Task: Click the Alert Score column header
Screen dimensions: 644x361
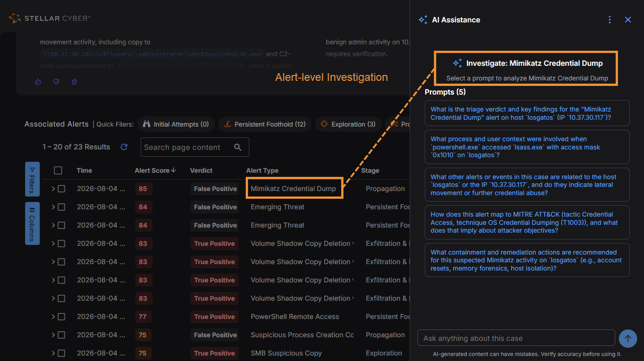Action: click(x=152, y=170)
